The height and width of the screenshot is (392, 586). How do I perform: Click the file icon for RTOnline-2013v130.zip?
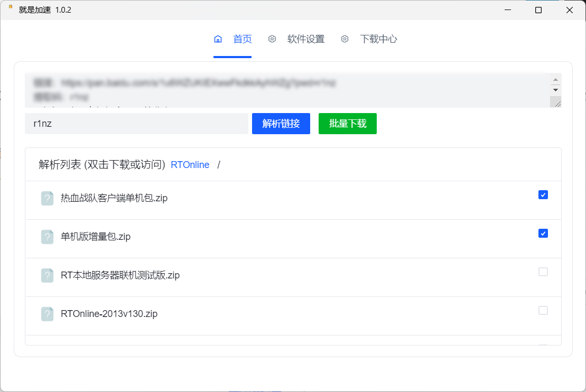pos(47,314)
